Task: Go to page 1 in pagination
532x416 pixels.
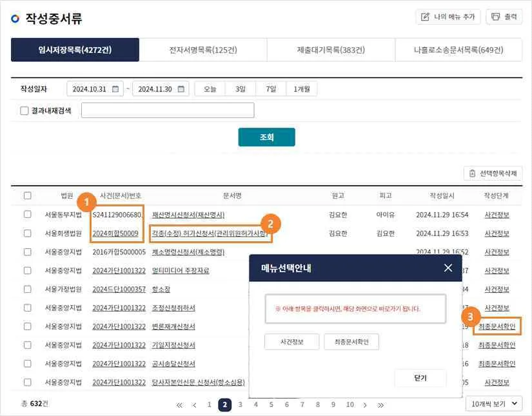Action: point(209,404)
